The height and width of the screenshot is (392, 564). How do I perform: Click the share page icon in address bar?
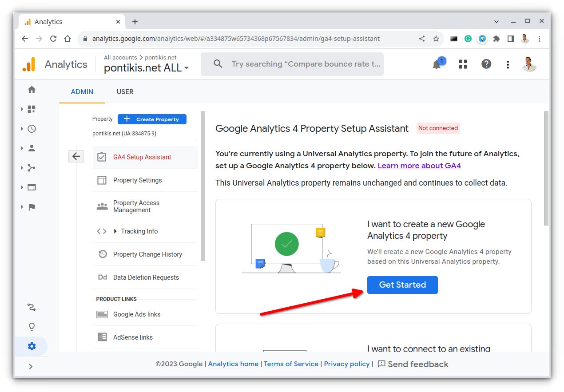422,39
